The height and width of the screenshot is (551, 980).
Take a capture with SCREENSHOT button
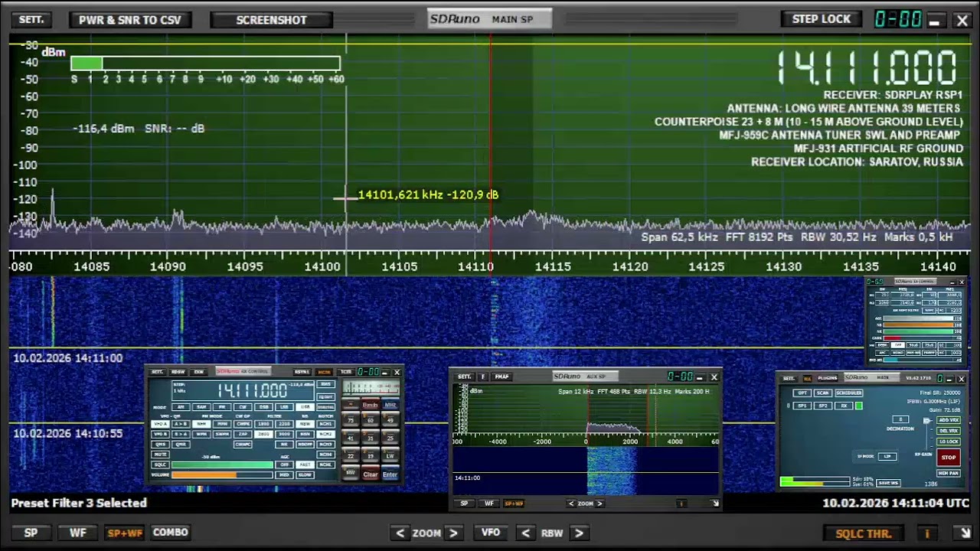click(x=271, y=20)
